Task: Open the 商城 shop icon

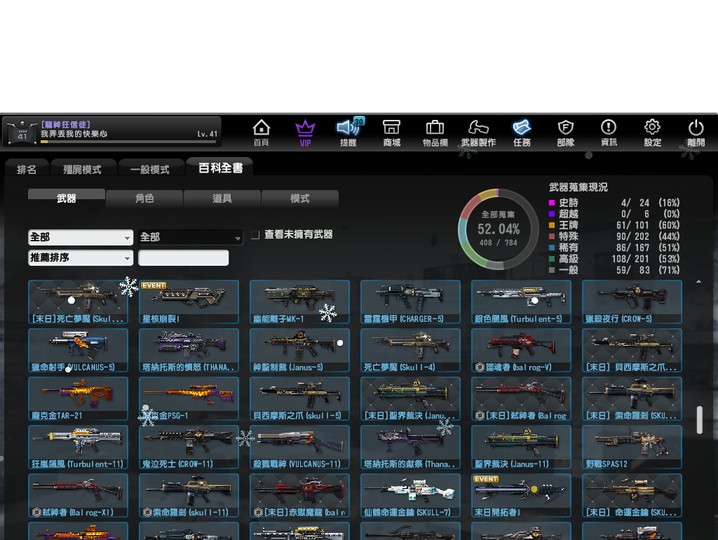Action: click(391, 132)
